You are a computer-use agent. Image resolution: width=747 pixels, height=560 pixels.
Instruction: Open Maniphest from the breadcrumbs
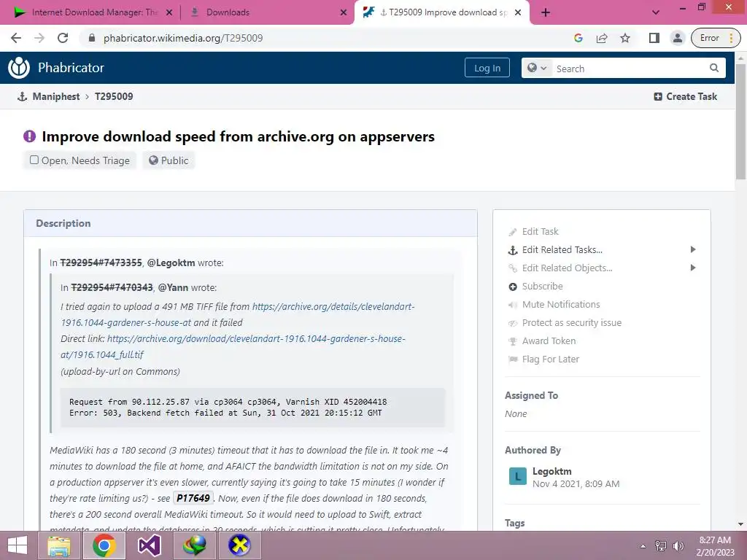(x=56, y=97)
